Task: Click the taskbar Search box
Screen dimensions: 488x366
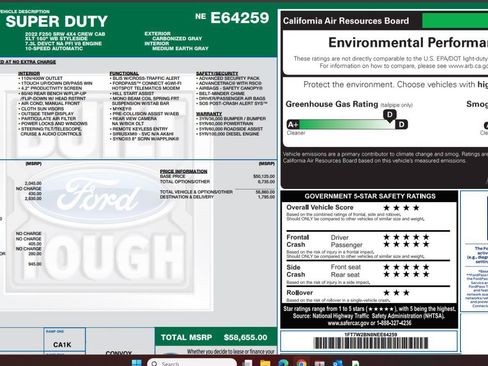Action: click(192, 363)
